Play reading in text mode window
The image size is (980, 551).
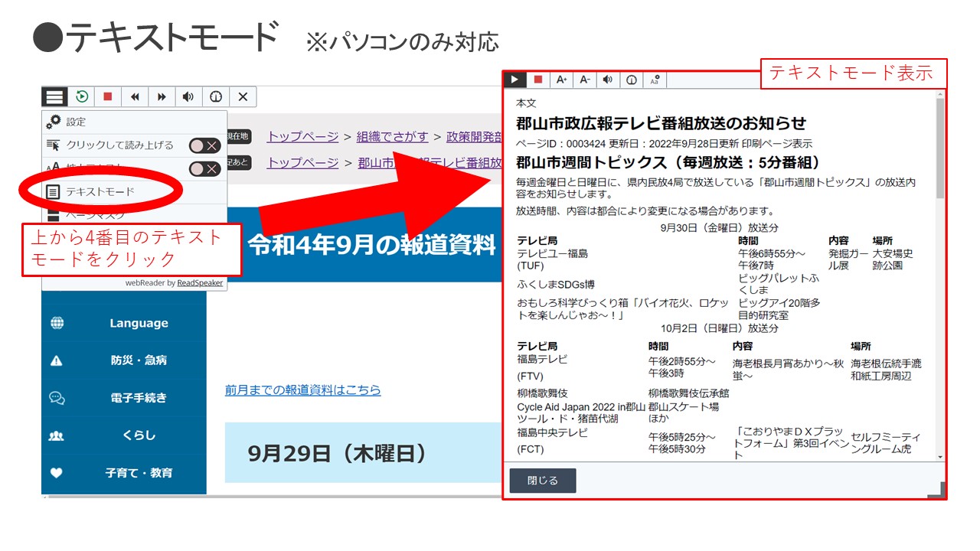point(515,80)
